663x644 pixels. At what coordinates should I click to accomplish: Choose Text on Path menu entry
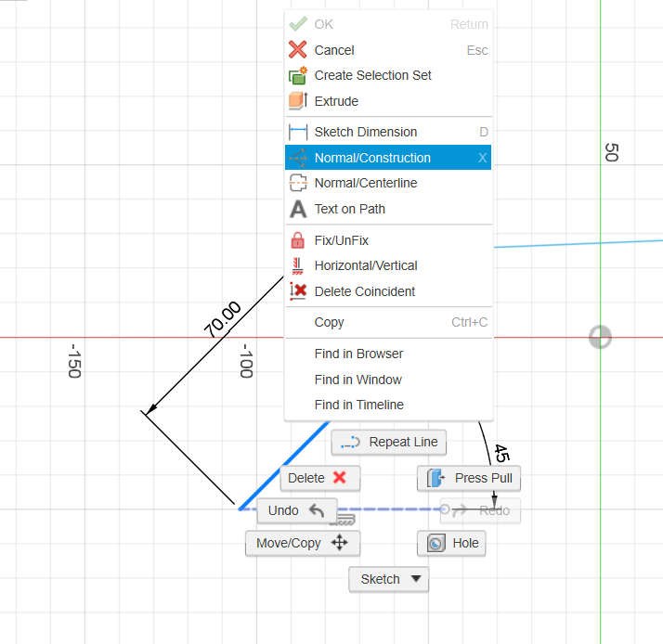pyautogui.click(x=388, y=209)
